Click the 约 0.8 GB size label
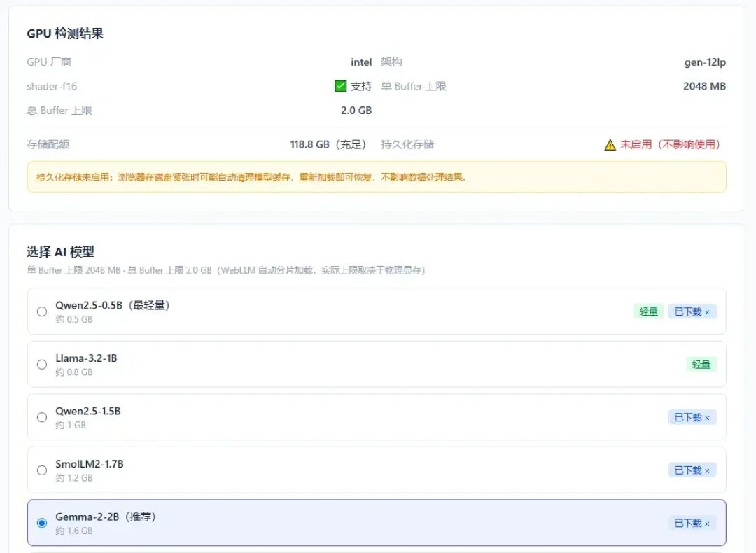 (x=74, y=372)
